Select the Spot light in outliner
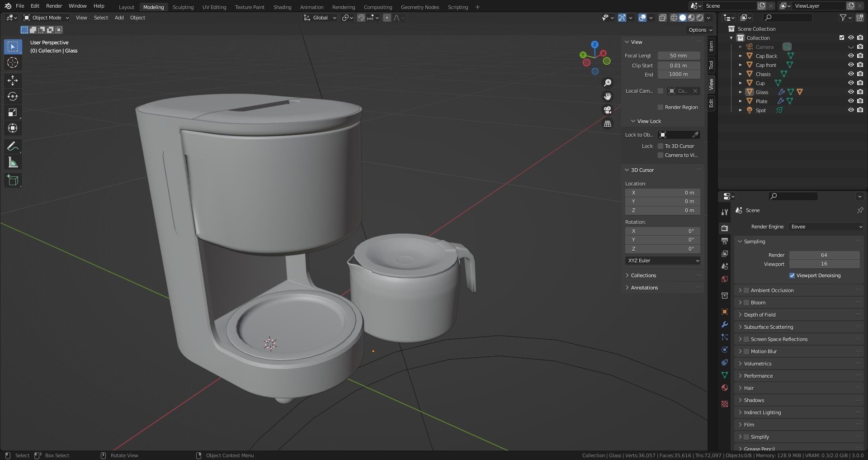Image resolution: width=868 pixels, height=460 pixels. (760, 110)
